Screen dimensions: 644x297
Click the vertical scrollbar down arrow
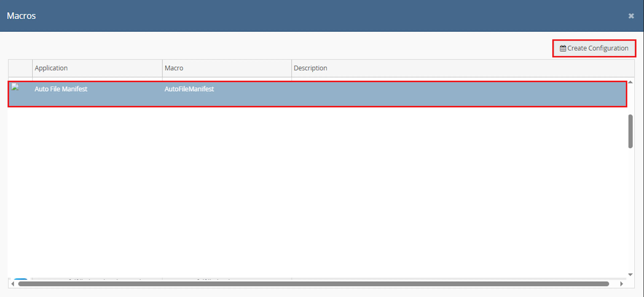tap(630, 275)
